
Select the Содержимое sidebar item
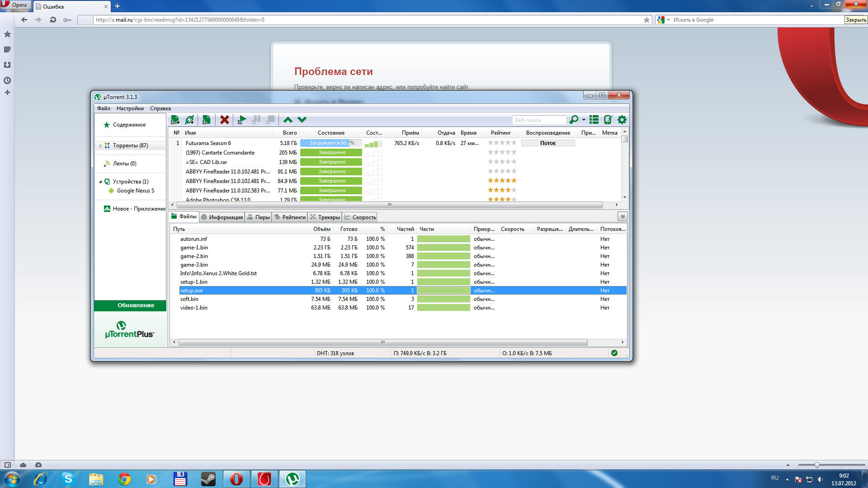click(129, 125)
